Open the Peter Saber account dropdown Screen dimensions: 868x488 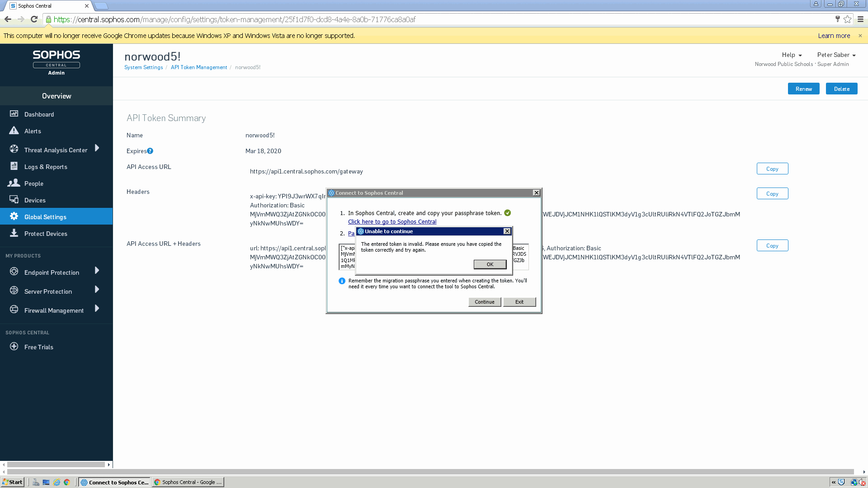click(x=836, y=55)
